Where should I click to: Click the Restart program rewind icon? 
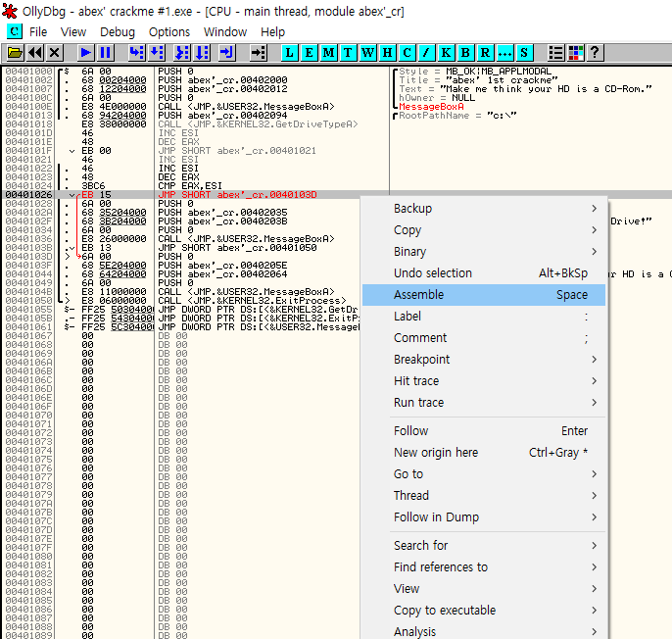[35, 53]
